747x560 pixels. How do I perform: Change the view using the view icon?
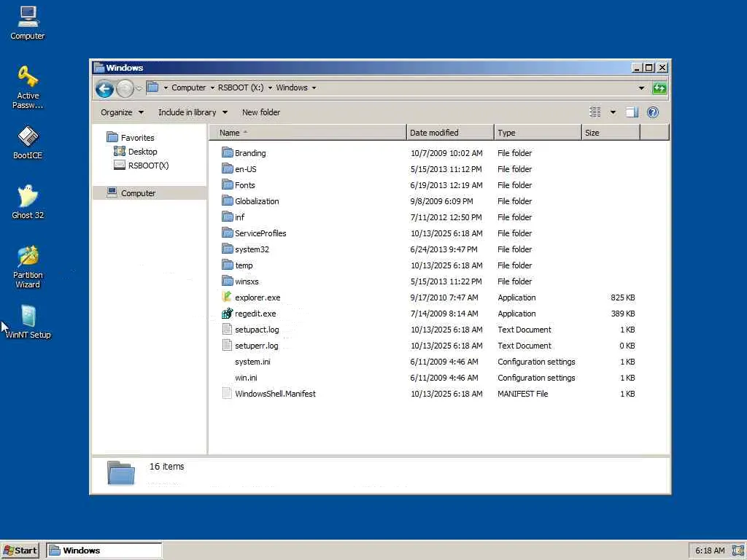(595, 112)
